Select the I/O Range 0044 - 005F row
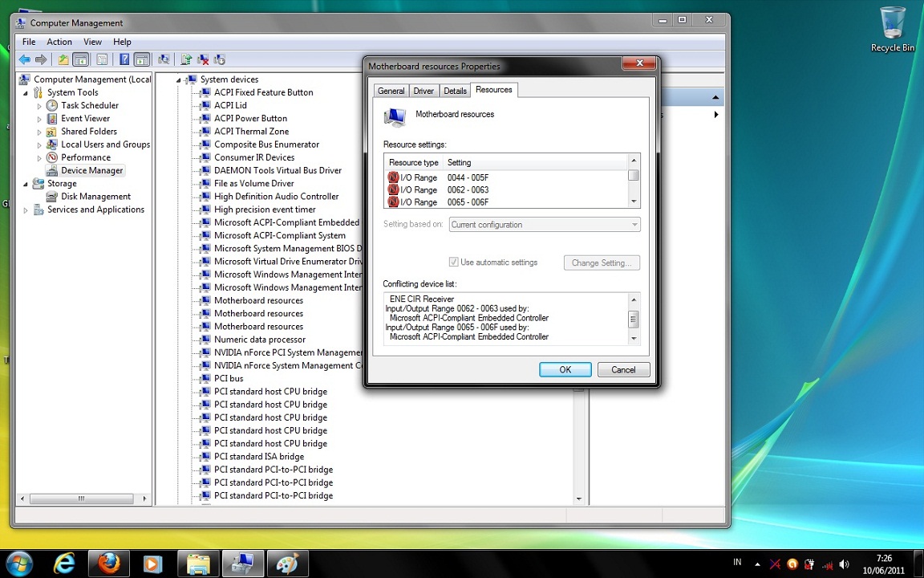 507,177
